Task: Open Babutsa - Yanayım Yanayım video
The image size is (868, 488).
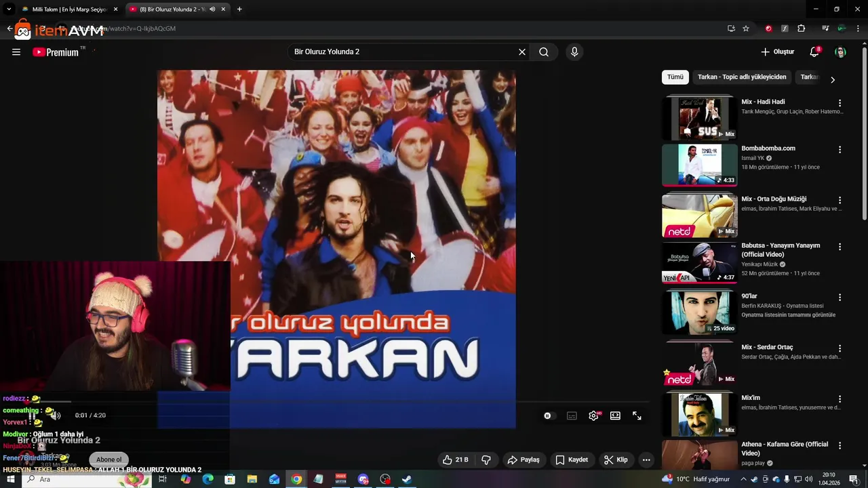Action: click(x=699, y=262)
